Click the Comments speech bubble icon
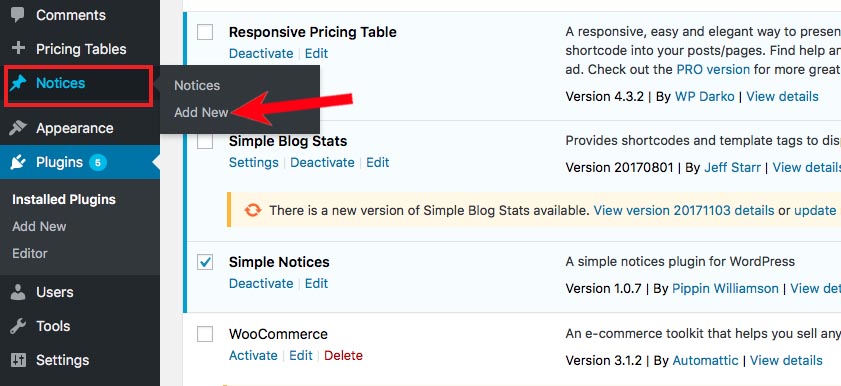 click(x=18, y=14)
